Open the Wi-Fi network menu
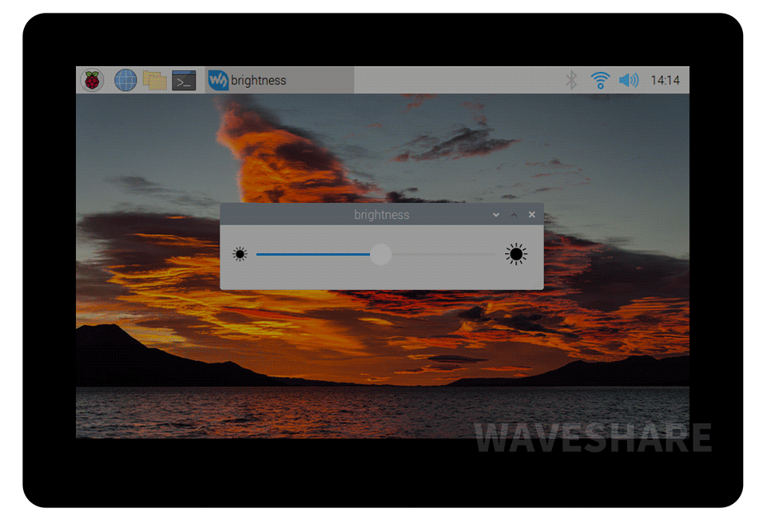This screenshot has width=767, height=532. 600,80
